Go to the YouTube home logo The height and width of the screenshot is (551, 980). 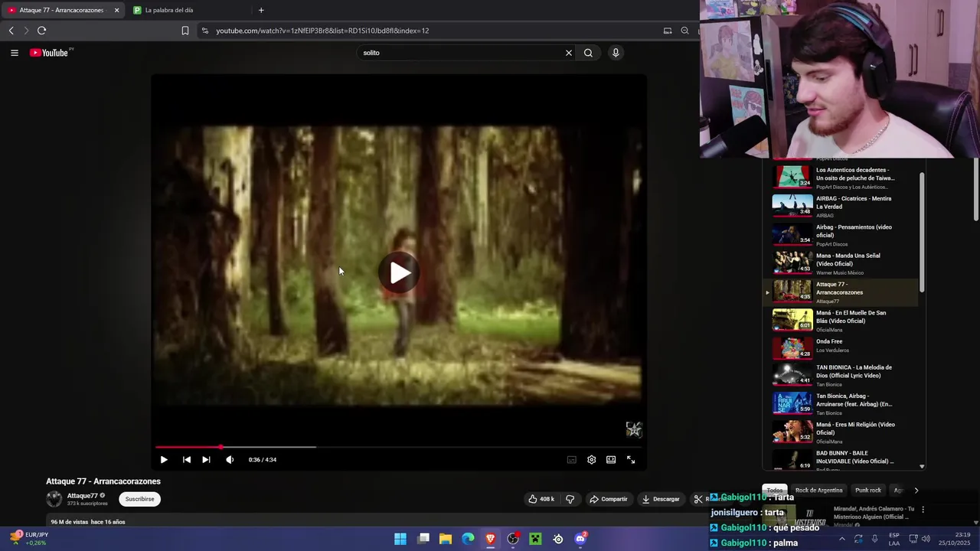point(51,53)
